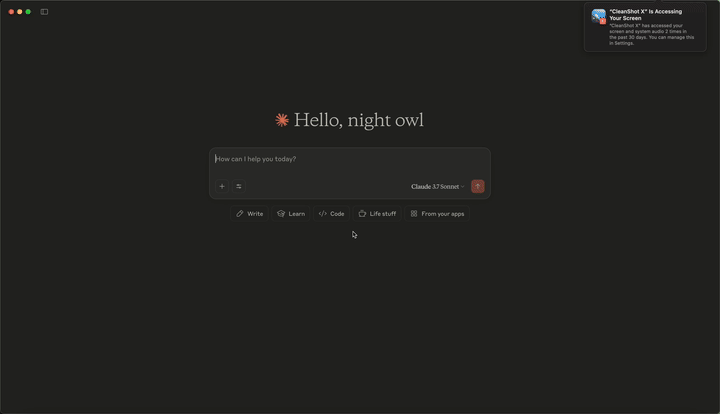Click the CleanShot X notification app icon
This screenshot has height=414, width=720.
(x=599, y=16)
